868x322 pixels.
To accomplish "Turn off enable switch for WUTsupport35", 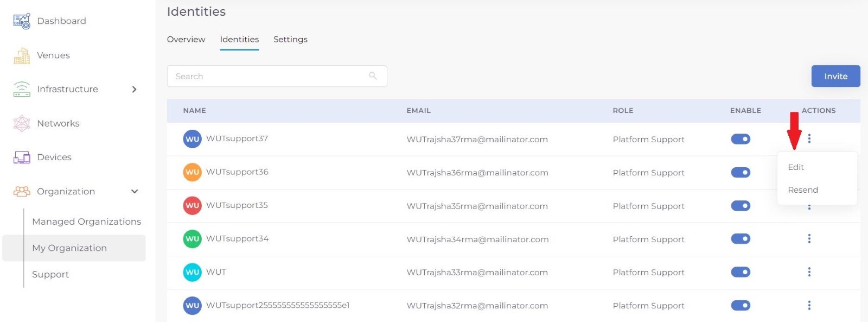I will 741,206.
